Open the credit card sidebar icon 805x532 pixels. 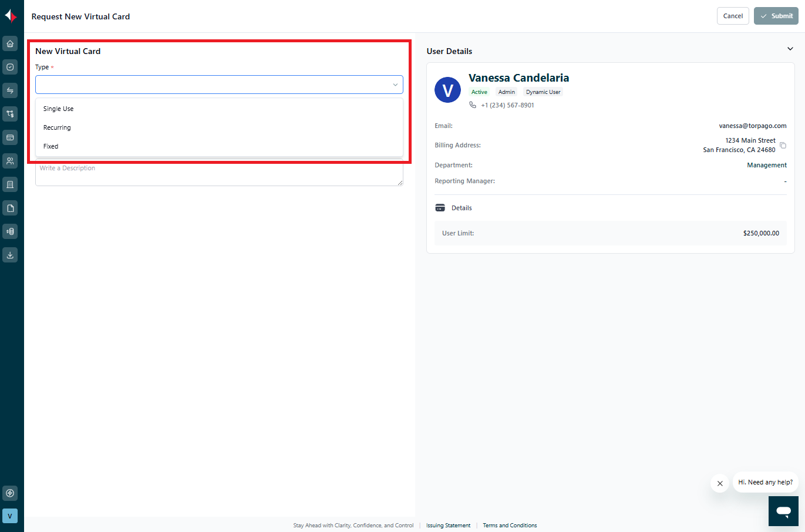[10, 137]
